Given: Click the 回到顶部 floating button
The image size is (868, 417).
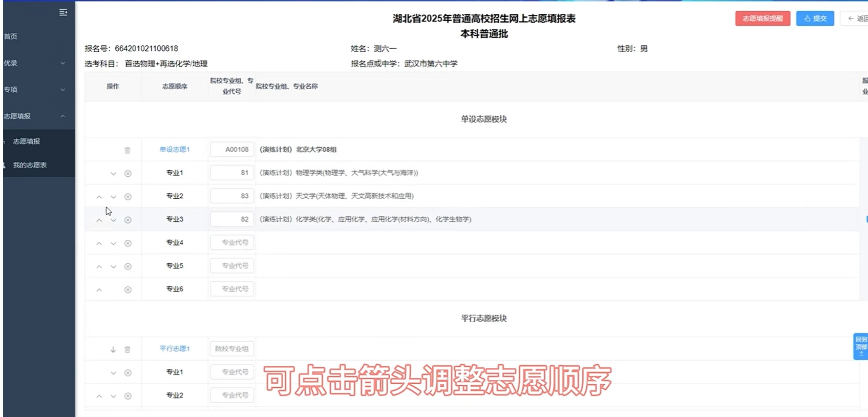Looking at the screenshot, I should [860, 346].
